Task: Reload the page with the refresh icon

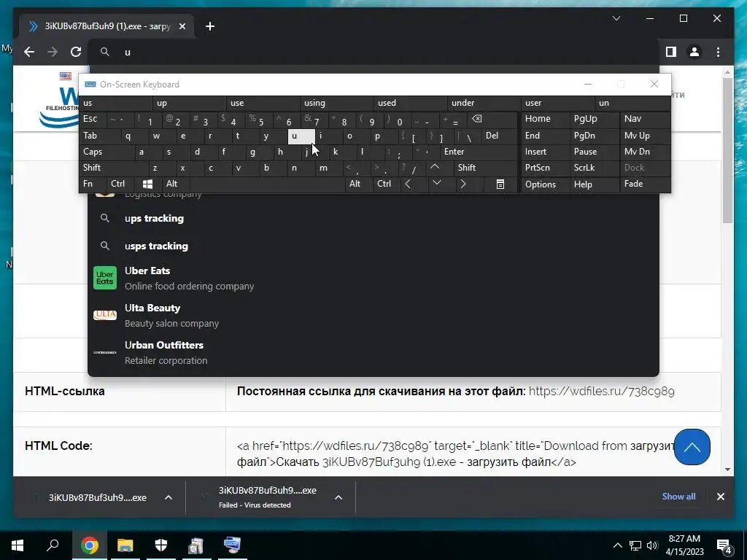Action: point(76,52)
